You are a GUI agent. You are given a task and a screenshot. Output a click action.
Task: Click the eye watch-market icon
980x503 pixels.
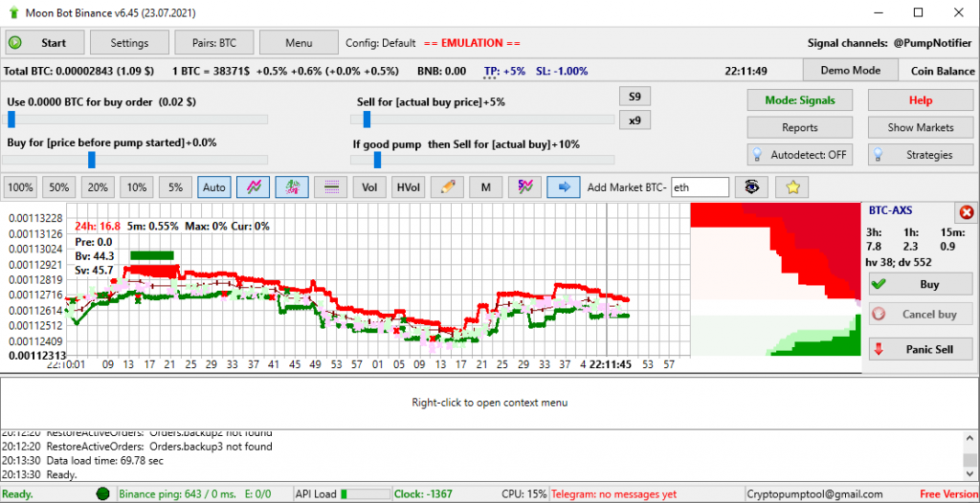[752, 186]
